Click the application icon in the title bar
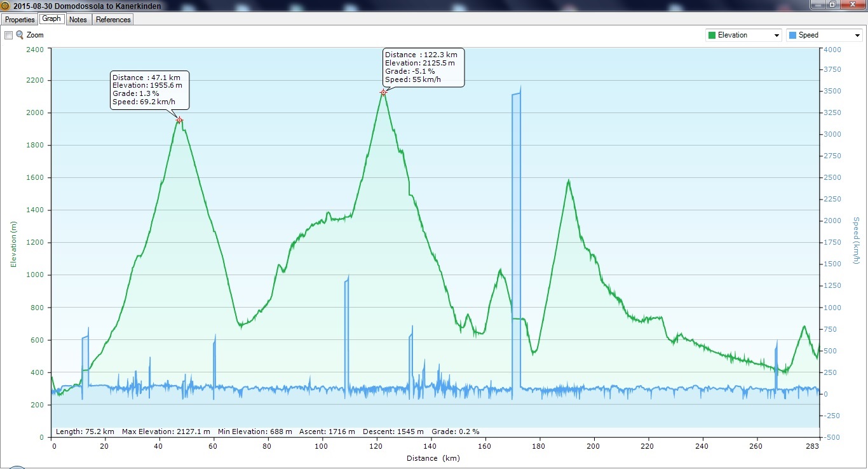 point(6,6)
